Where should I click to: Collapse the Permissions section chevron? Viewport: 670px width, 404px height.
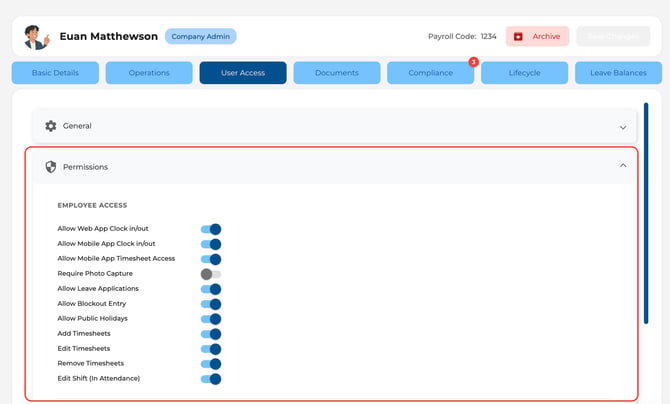(623, 165)
